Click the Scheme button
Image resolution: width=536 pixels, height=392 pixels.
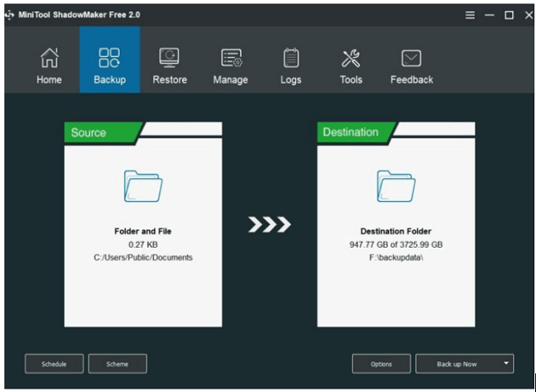coord(118,364)
